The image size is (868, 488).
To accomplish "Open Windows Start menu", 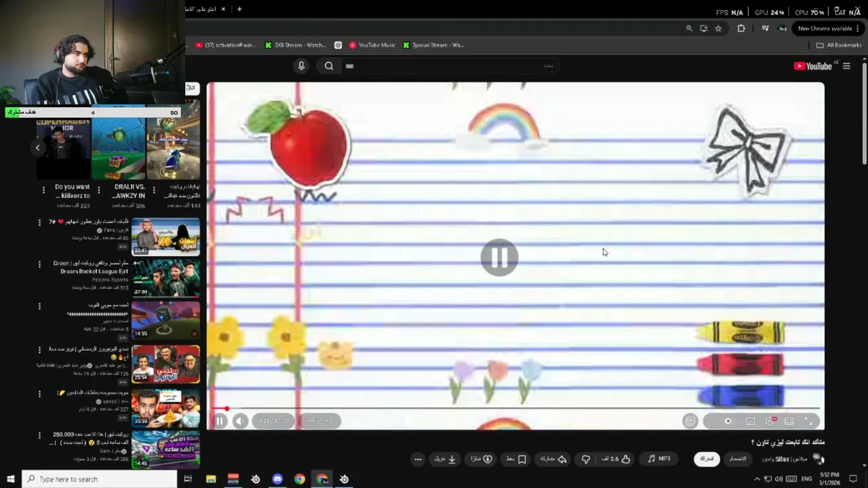I will coord(10,479).
